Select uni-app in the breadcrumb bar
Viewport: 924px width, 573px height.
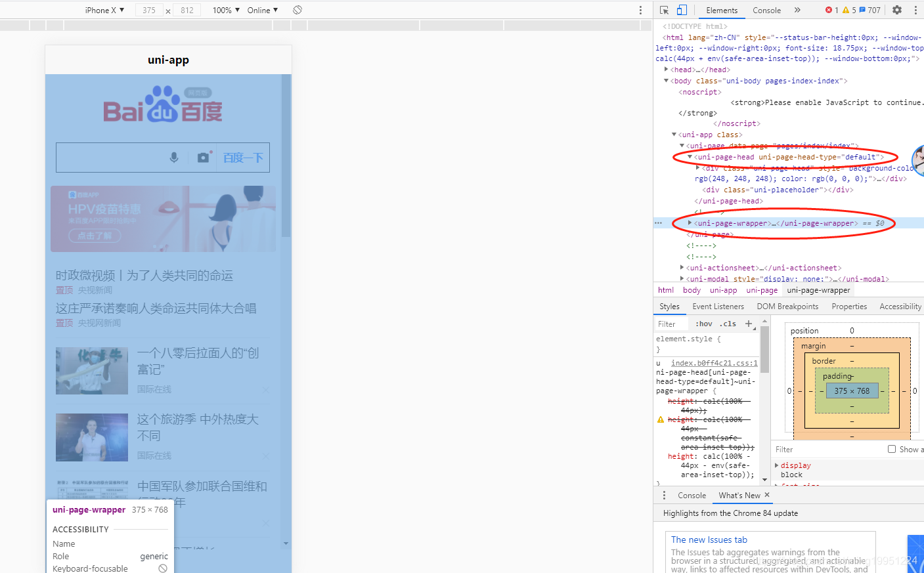(x=723, y=290)
